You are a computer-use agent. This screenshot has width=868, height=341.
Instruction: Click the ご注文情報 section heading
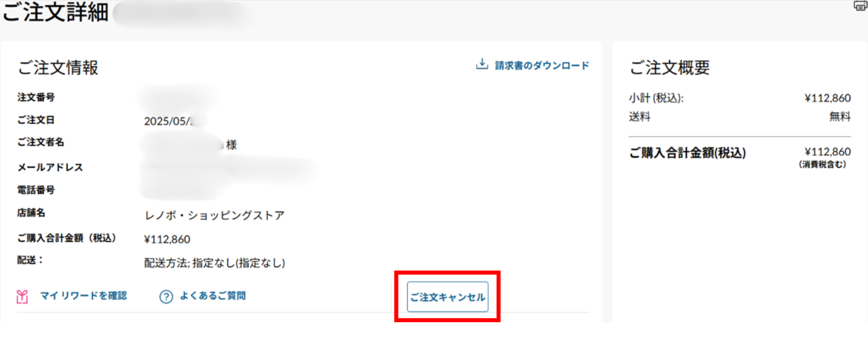(x=58, y=68)
